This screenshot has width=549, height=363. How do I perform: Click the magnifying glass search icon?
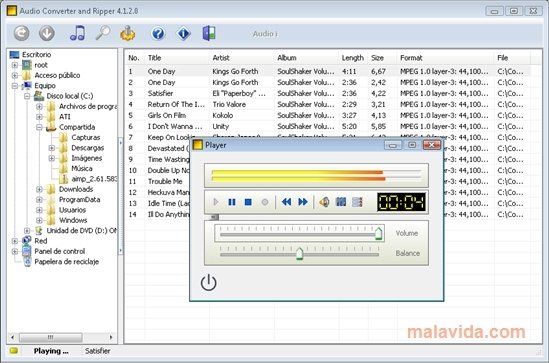103,33
